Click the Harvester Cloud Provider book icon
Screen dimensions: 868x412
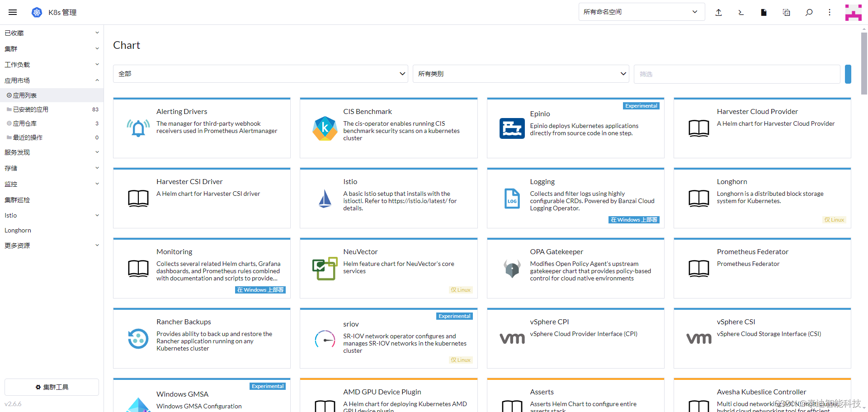point(699,128)
